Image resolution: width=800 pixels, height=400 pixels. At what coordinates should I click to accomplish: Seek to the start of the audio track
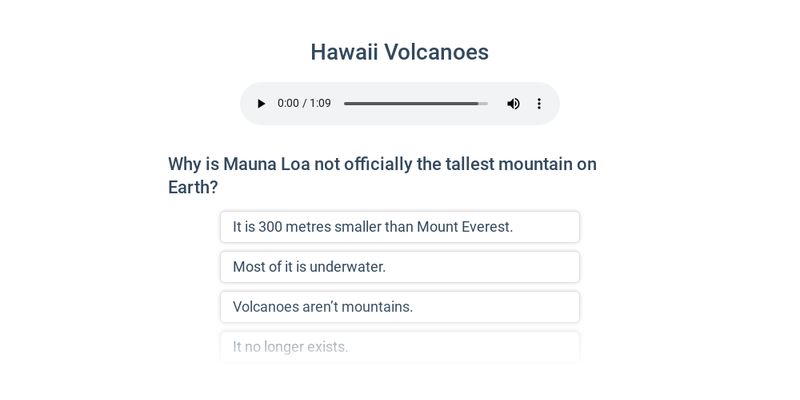click(x=345, y=104)
